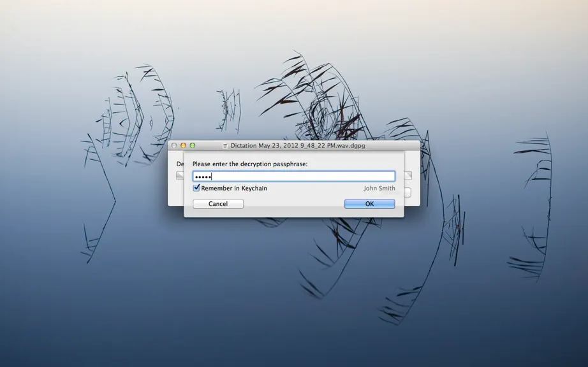The height and width of the screenshot is (367, 588).
Task: Minimize window with the yellow button
Action: tap(184, 145)
